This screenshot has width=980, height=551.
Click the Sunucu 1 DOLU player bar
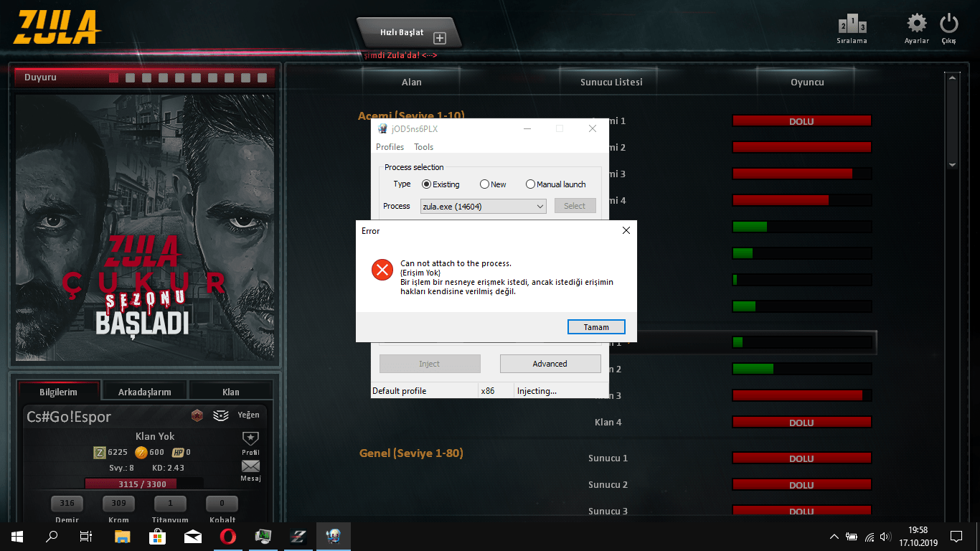coord(801,458)
